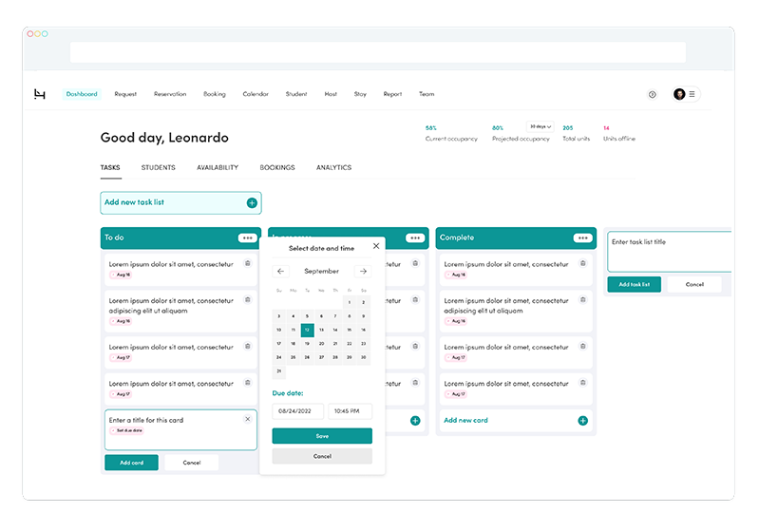Expand the 30 days period dropdown
This screenshot has height=532, width=759.
point(541,126)
